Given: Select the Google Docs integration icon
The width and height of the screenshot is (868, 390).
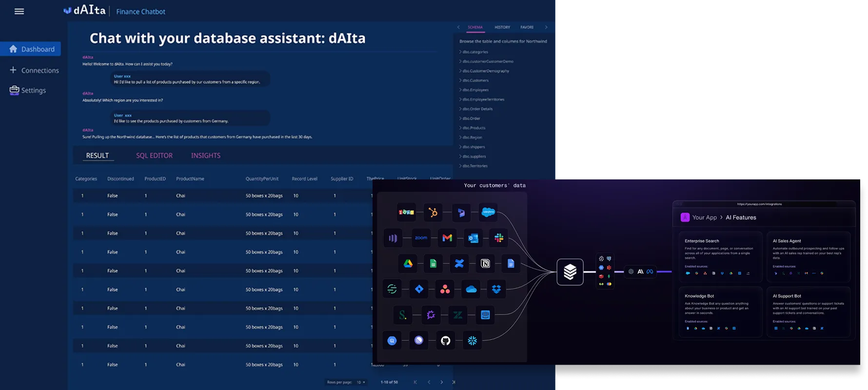Looking at the screenshot, I should pyautogui.click(x=511, y=264).
